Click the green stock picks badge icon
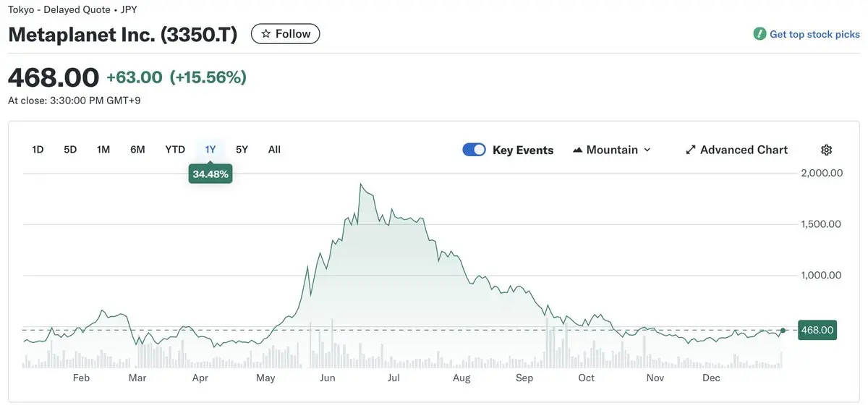The width and height of the screenshot is (868, 408). coord(759,34)
